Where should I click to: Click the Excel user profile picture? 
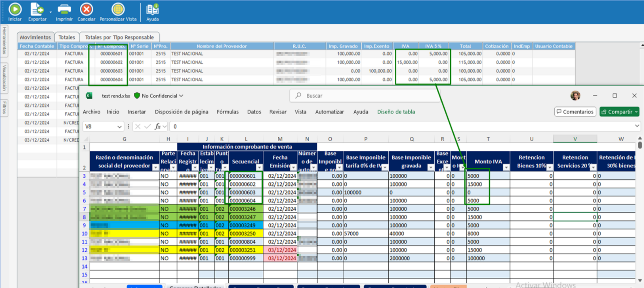pyautogui.click(x=575, y=96)
